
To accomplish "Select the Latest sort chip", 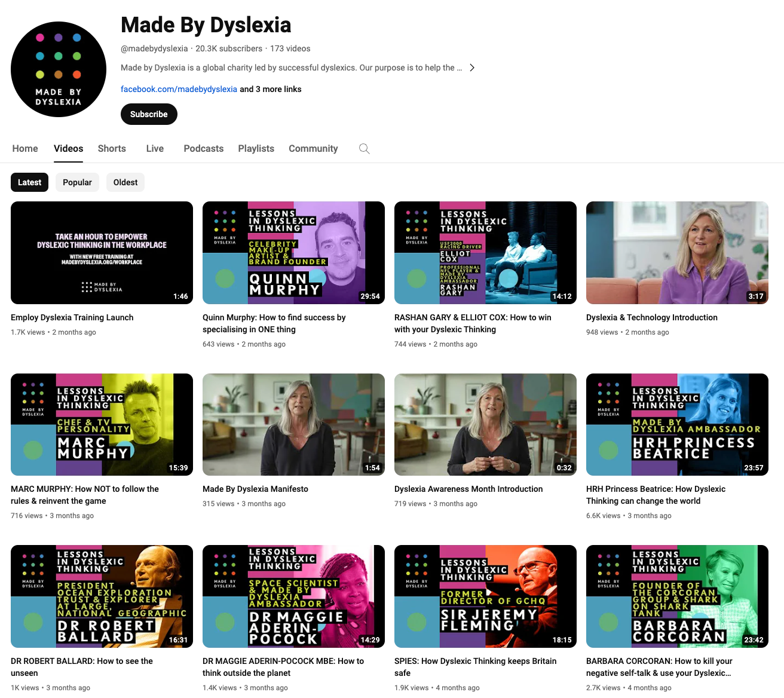I will (29, 182).
